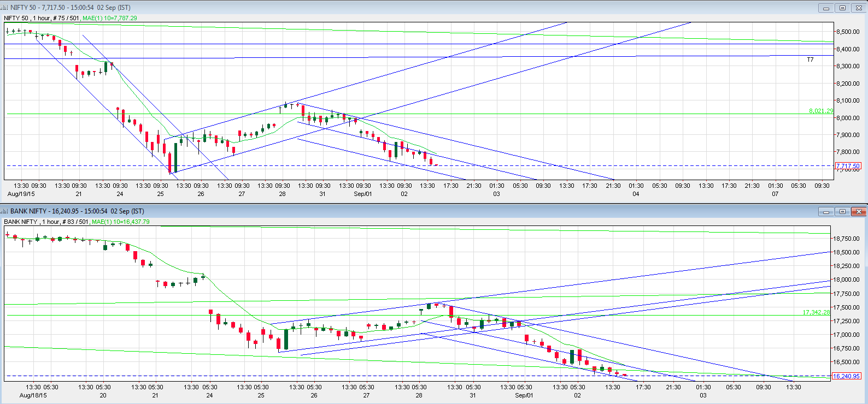Image resolution: width=868 pixels, height=404 pixels.
Task: Click the current price tag 7,717.50
Action: tap(848, 166)
